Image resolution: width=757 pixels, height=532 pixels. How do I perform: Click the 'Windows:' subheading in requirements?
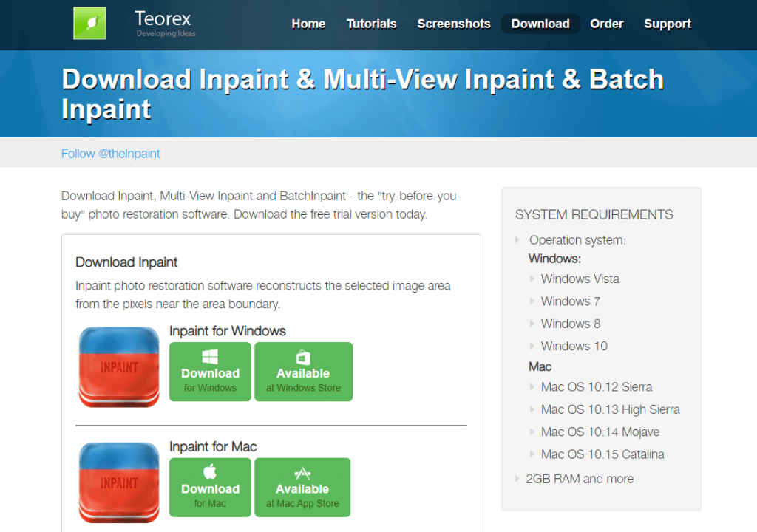[554, 259]
